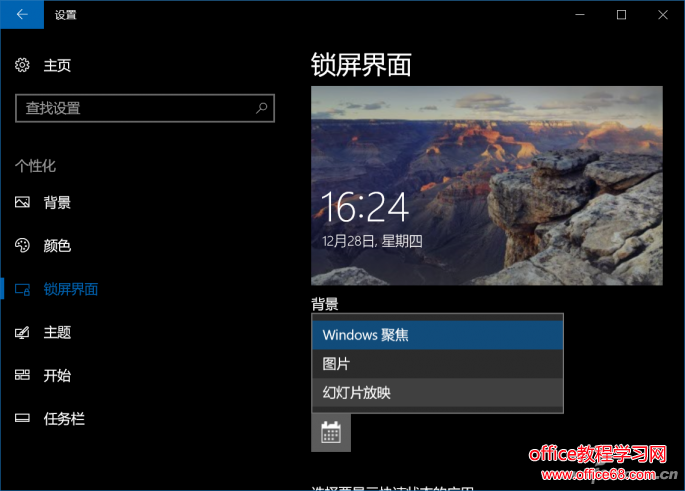685x491 pixels.
Task: Click the 主题 brush icon
Action: tap(22, 332)
